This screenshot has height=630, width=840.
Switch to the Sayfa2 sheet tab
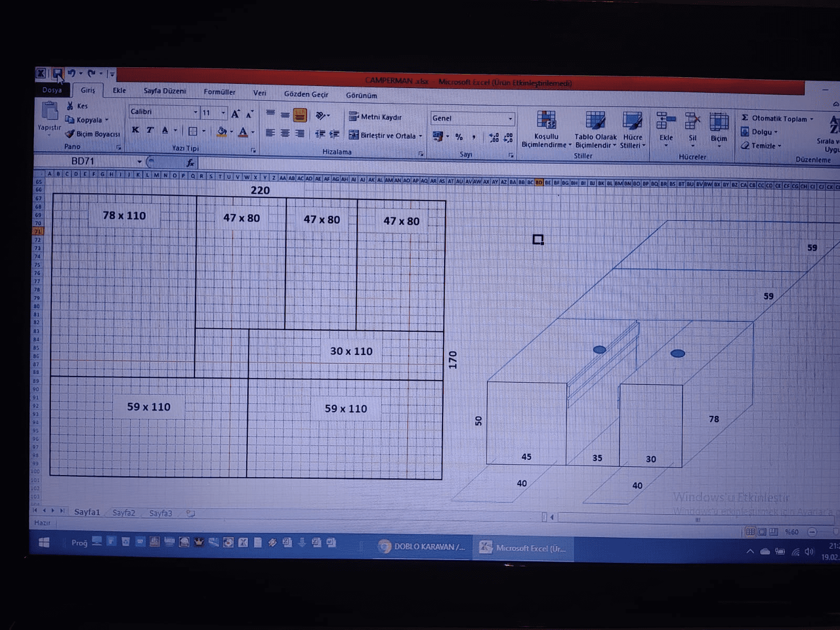point(123,513)
